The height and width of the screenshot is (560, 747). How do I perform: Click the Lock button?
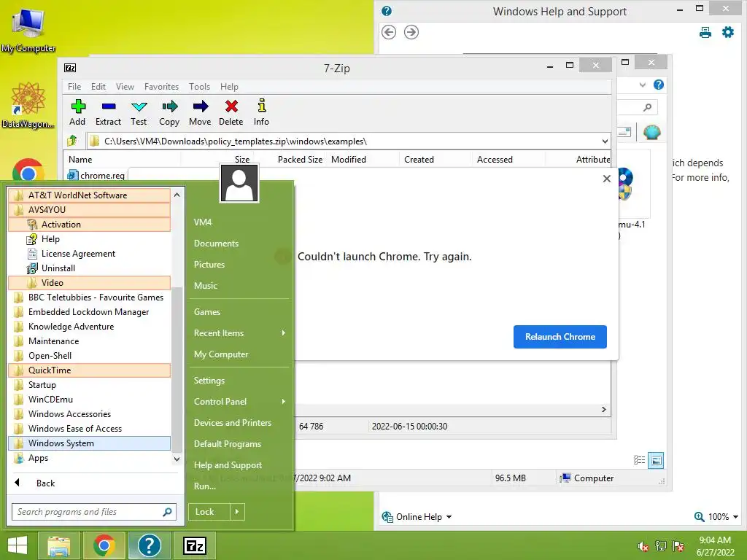[x=209, y=512]
